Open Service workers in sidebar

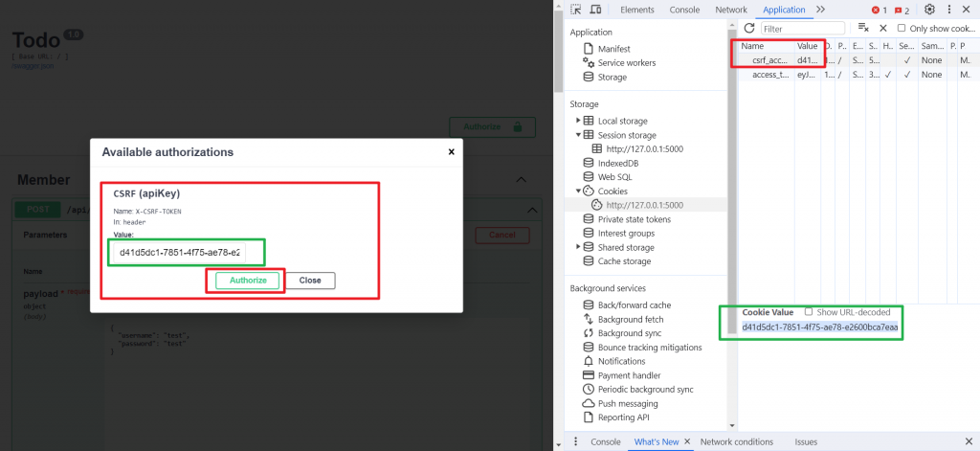point(626,62)
